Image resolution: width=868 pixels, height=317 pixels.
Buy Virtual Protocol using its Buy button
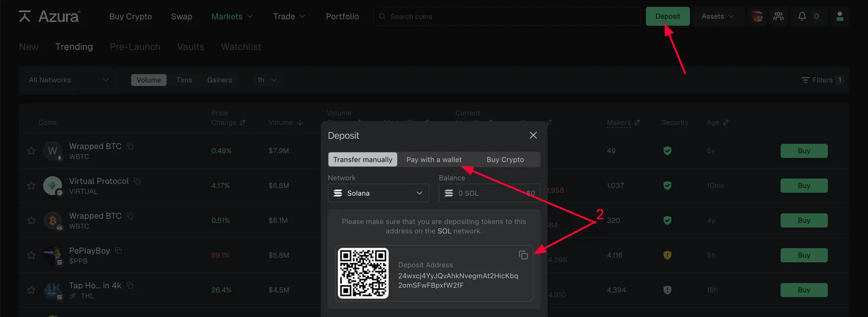tap(804, 185)
